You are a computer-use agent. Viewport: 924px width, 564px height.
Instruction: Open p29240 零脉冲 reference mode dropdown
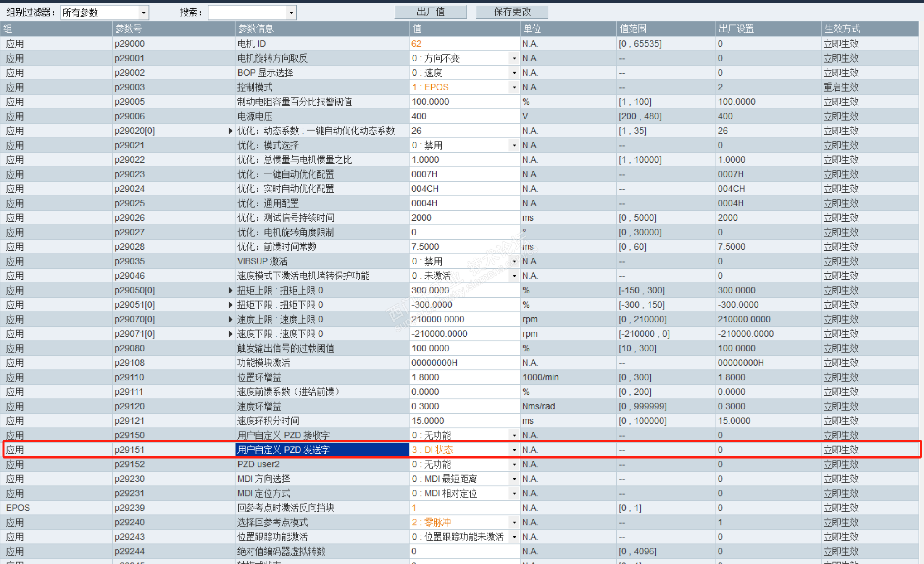[514, 522]
